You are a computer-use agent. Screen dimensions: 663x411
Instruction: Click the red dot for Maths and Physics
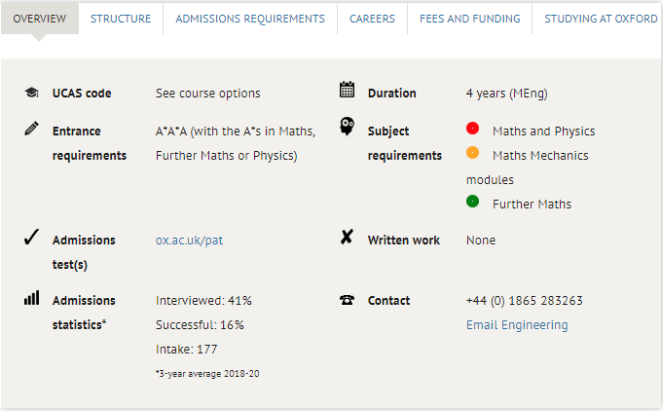(x=473, y=128)
